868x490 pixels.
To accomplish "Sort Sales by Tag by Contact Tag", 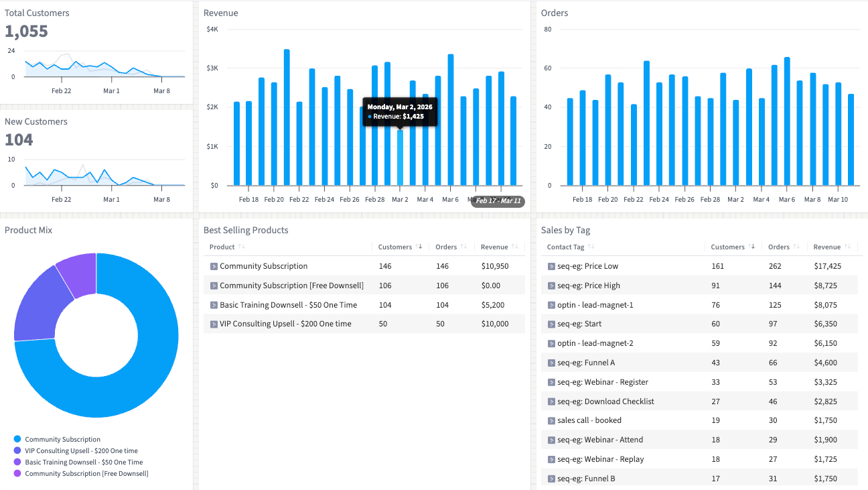I will pos(566,247).
